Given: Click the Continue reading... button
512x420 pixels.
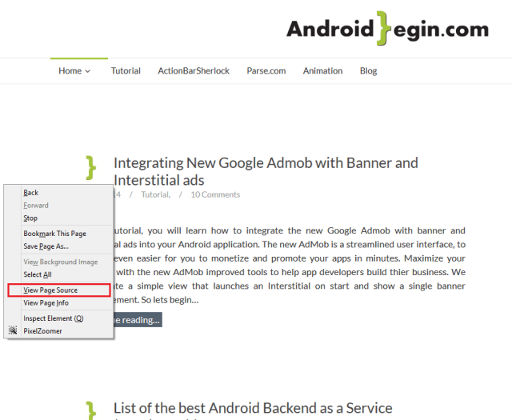Looking at the screenshot, I should 138,320.
